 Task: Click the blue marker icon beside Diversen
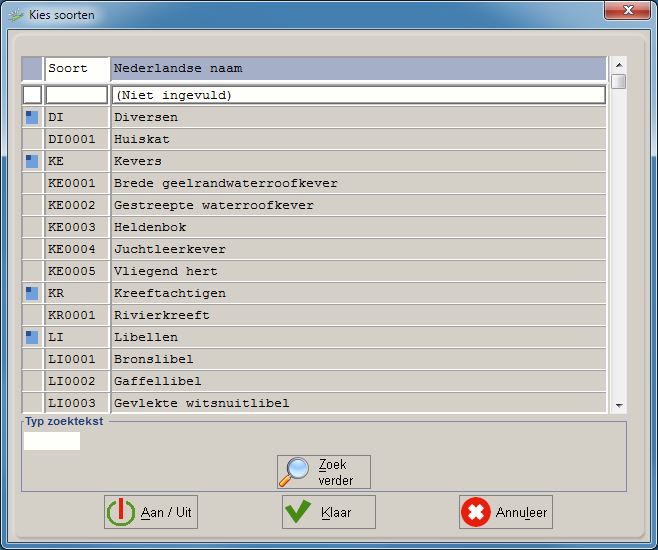click(32, 117)
